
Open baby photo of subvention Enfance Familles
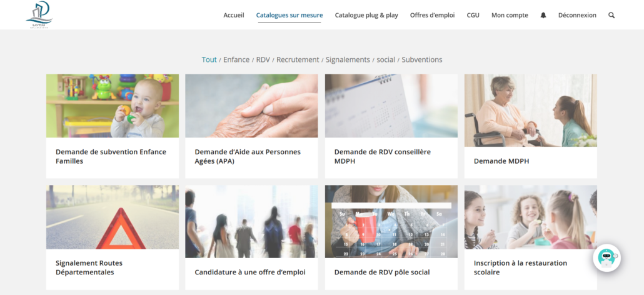pos(113,106)
